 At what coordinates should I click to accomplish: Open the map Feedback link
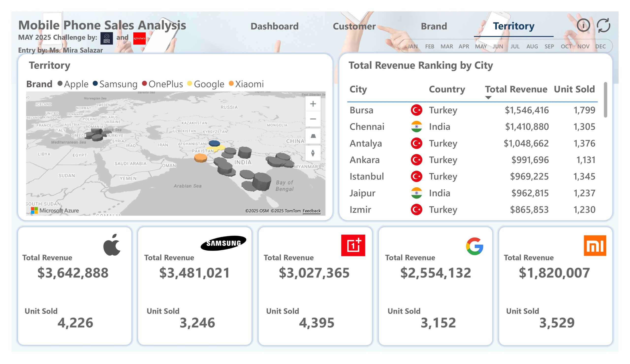[x=312, y=211]
